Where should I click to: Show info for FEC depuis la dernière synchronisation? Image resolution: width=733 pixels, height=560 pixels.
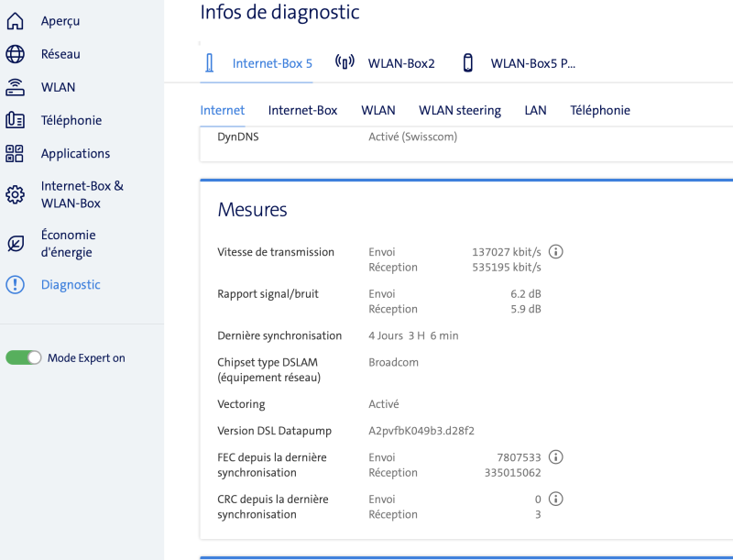[555, 457]
